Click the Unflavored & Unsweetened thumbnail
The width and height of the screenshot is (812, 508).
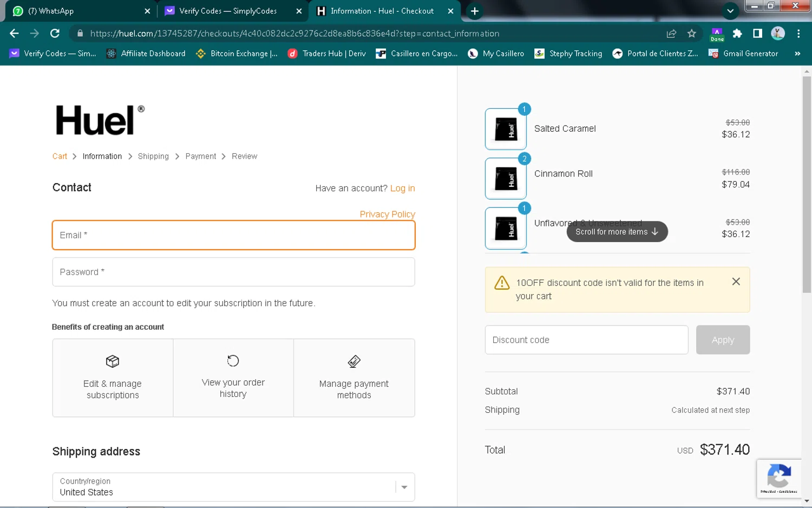(x=506, y=229)
